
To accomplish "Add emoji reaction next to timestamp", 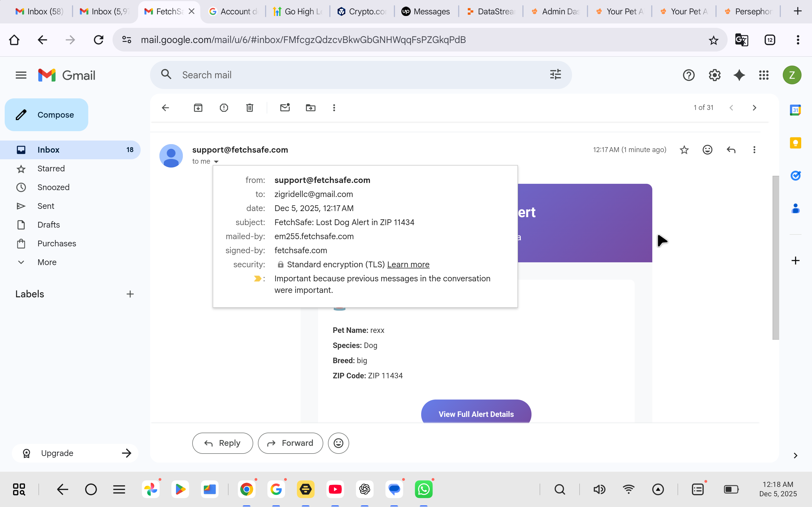I will pyautogui.click(x=707, y=150).
